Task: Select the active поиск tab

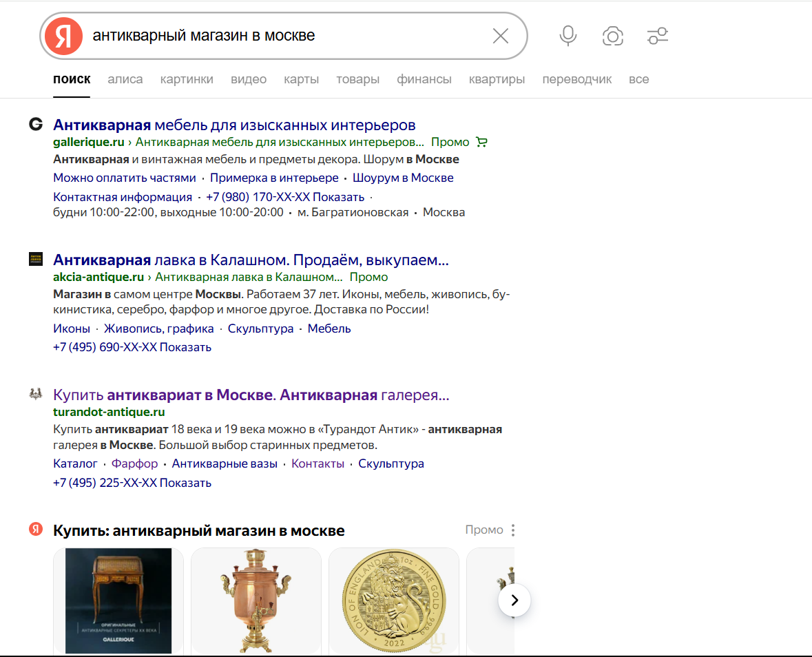Action: [x=72, y=79]
